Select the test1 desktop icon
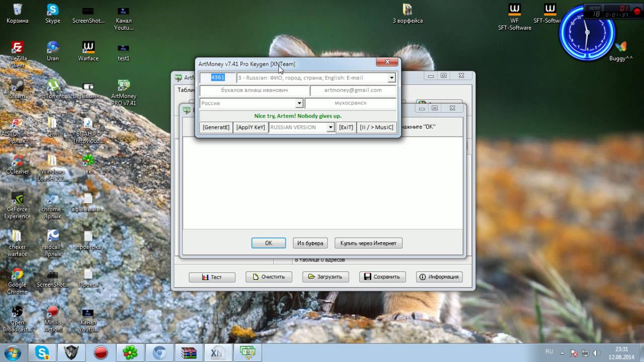Screen dimensions: 644x362 click(123, 51)
